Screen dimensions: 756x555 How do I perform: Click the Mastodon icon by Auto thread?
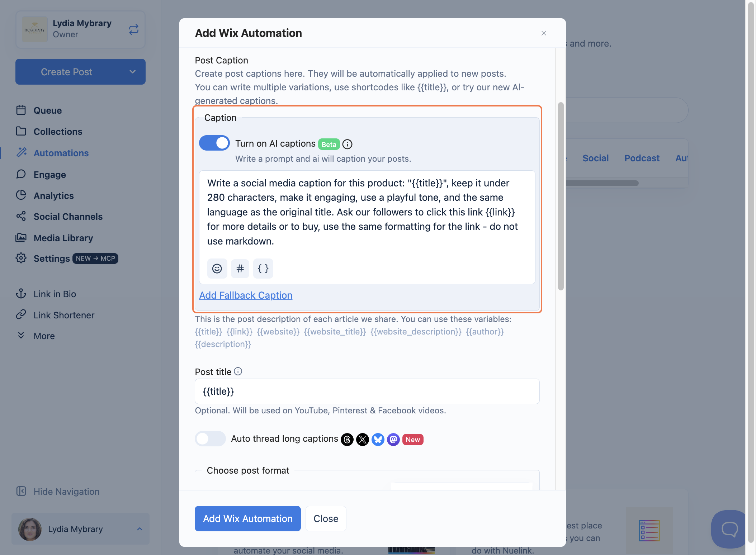[x=393, y=440]
